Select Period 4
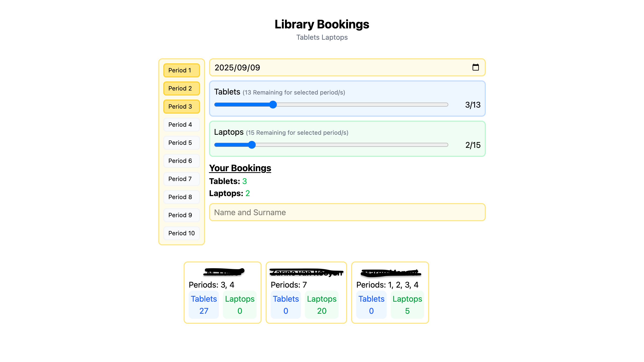Viewport: 644px width, 362px height. (181, 124)
